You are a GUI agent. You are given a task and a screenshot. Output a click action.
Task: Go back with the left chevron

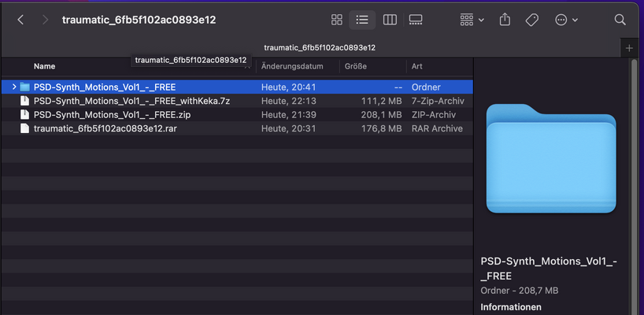(20, 20)
